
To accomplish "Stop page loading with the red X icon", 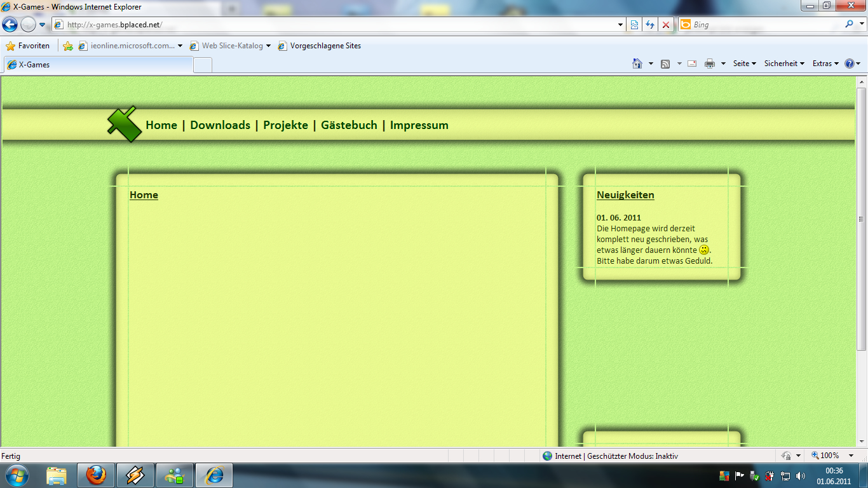I will click(x=665, y=25).
